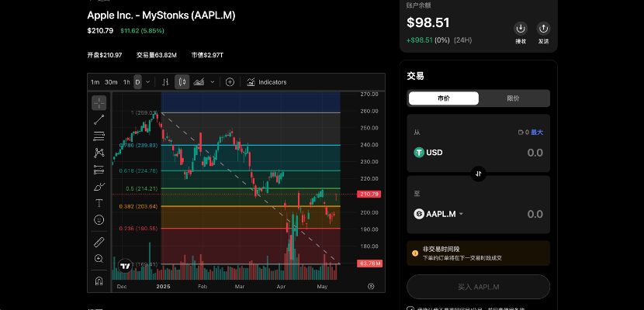
Task: Click the 最大 max amount link
Action: (537, 132)
